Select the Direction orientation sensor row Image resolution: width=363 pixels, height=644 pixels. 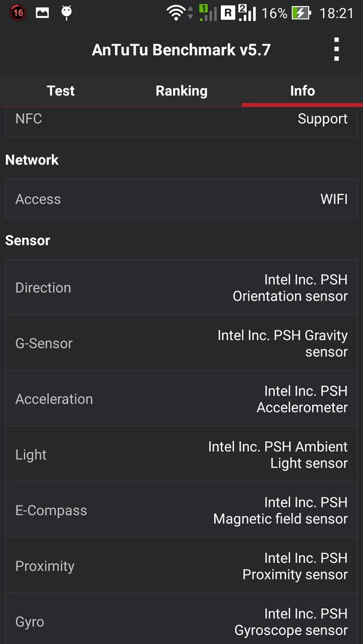click(x=181, y=287)
